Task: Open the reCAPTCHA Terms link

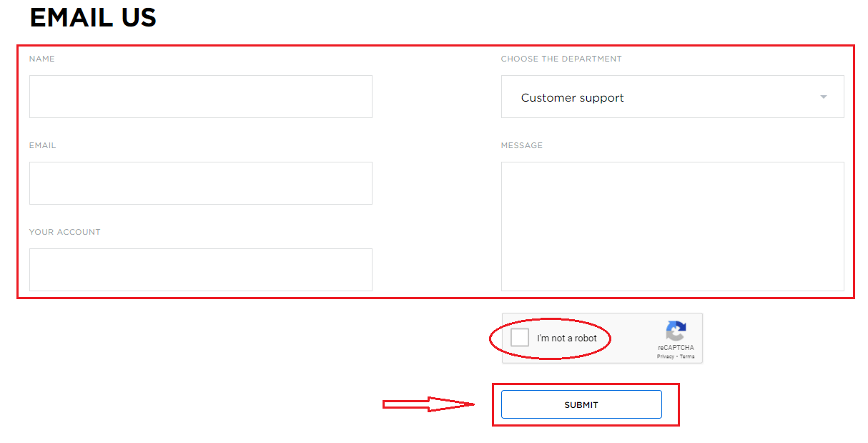Action: (687, 356)
